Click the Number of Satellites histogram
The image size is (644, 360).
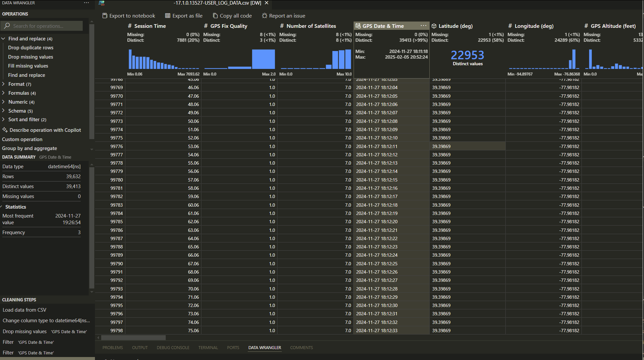[x=316, y=59]
